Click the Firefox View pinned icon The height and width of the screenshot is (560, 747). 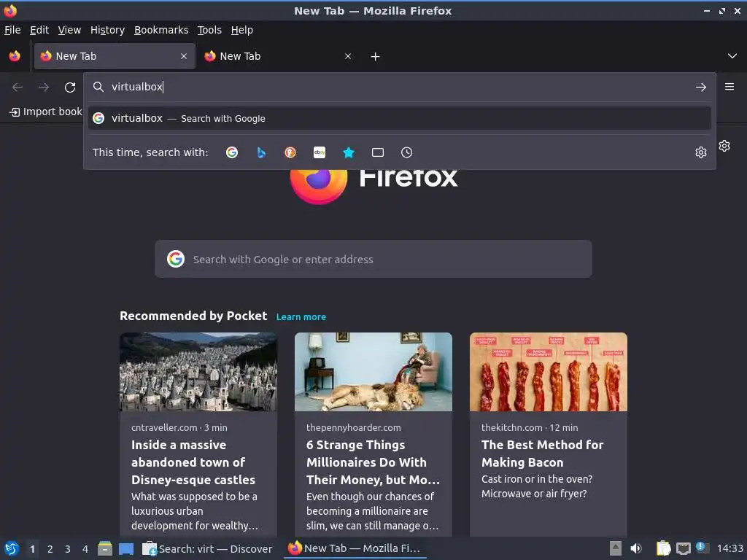(x=15, y=56)
